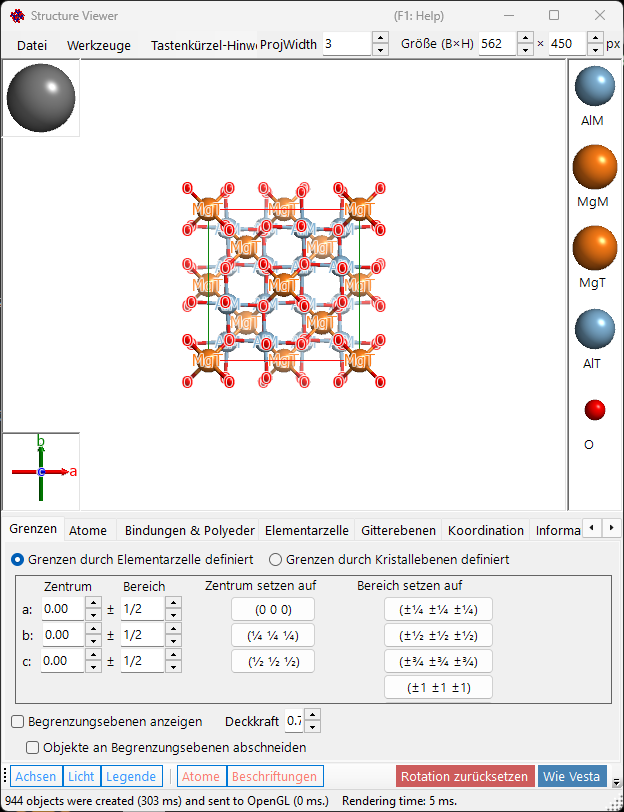Click Rotation zurücksetzen button
The image size is (624, 812).
[465, 776]
